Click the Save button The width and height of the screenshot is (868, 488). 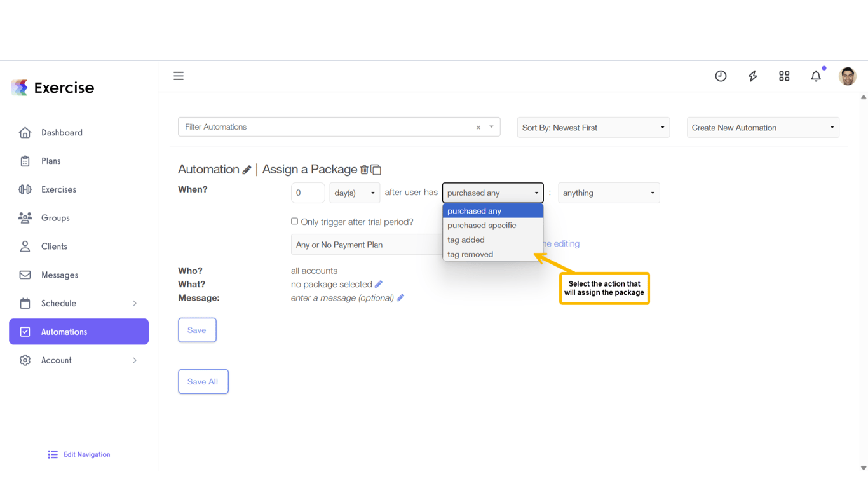click(197, 330)
